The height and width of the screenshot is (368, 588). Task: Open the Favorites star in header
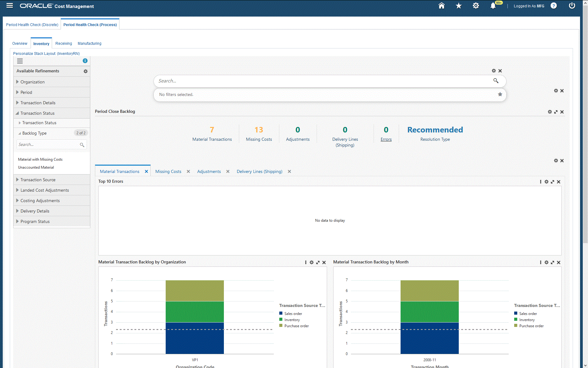458,6
